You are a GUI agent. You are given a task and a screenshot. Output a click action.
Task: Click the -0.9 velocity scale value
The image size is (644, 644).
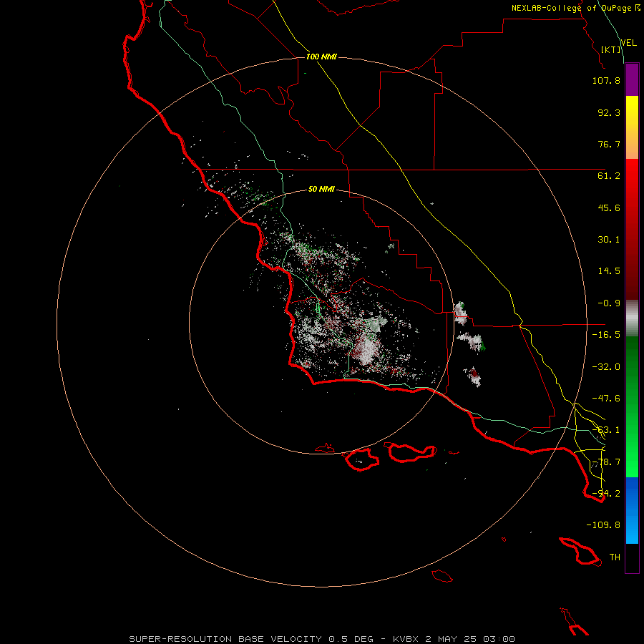click(609, 303)
